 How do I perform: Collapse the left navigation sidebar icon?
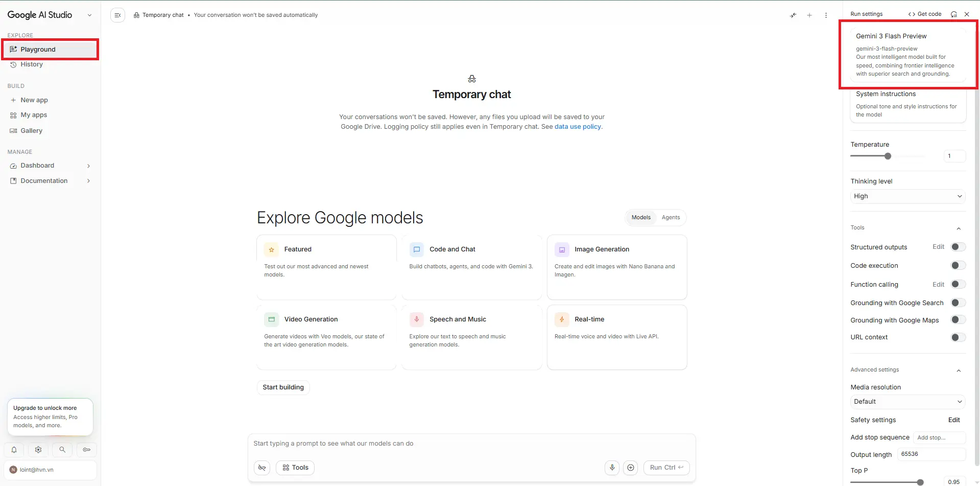(117, 15)
